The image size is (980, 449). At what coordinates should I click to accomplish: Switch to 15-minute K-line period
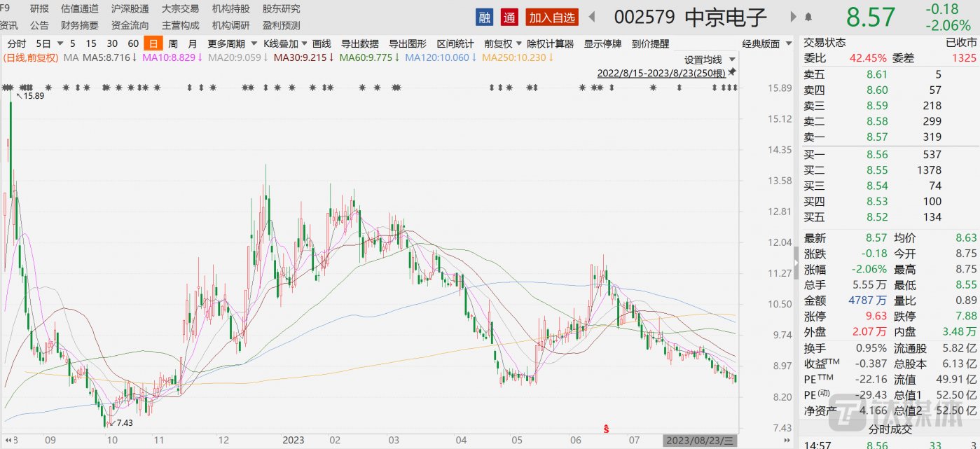pos(91,43)
